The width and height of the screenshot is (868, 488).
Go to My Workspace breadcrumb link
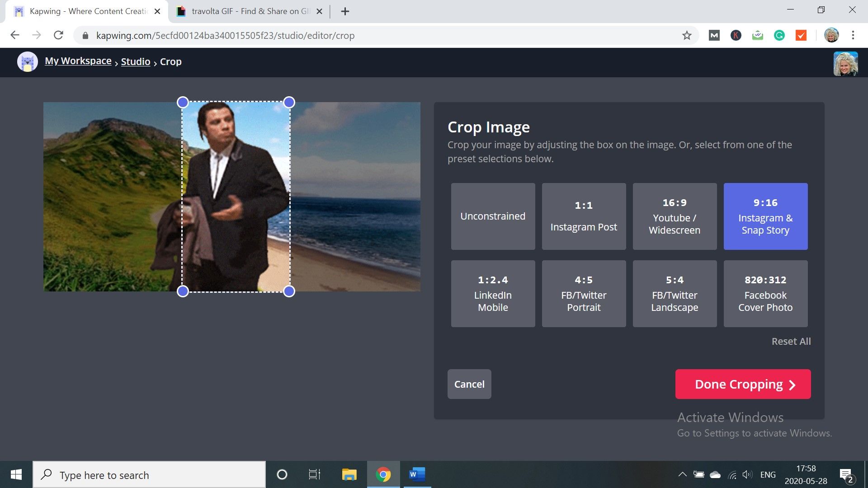tap(78, 61)
